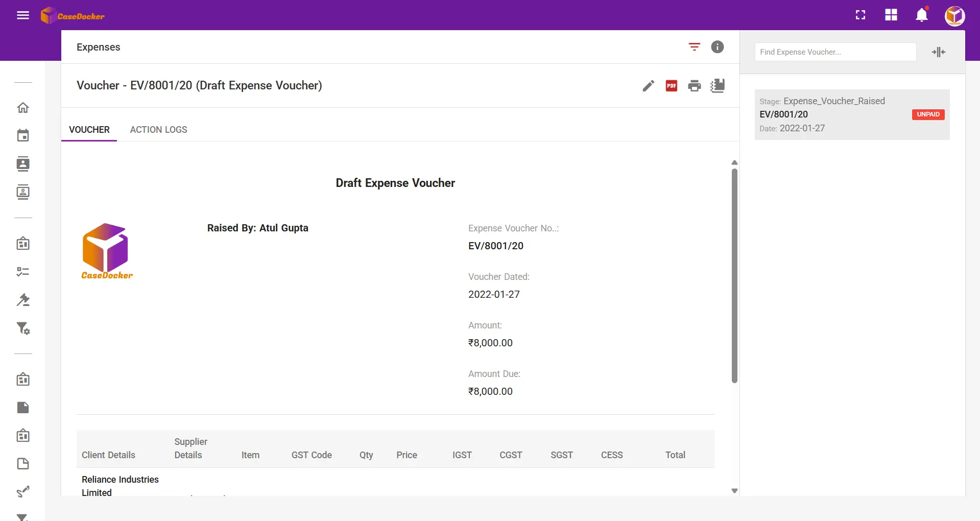This screenshot has height=521, width=980.
Task: Click the voucher vertical scrollbar thumb
Action: pyautogui.click(x=734, y=276)
